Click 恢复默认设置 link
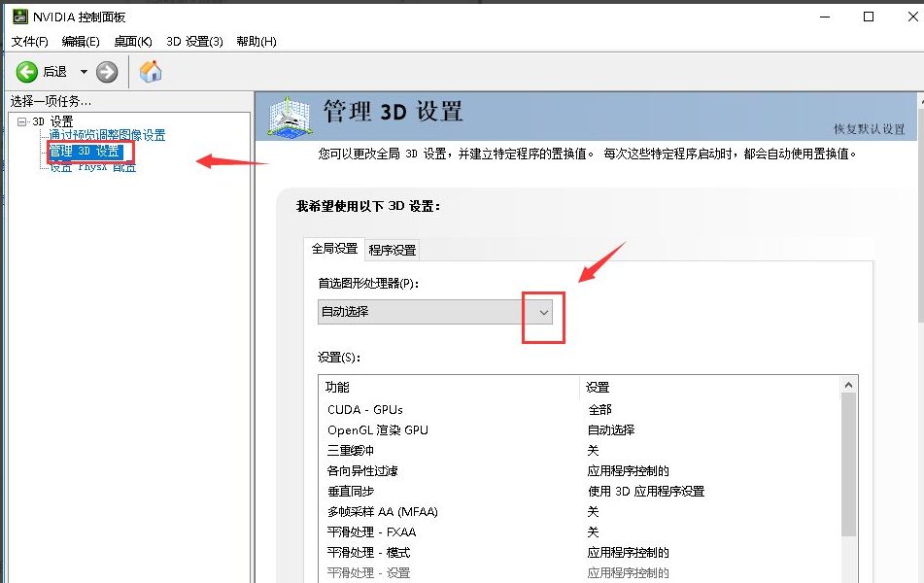 tap(869, 129)
